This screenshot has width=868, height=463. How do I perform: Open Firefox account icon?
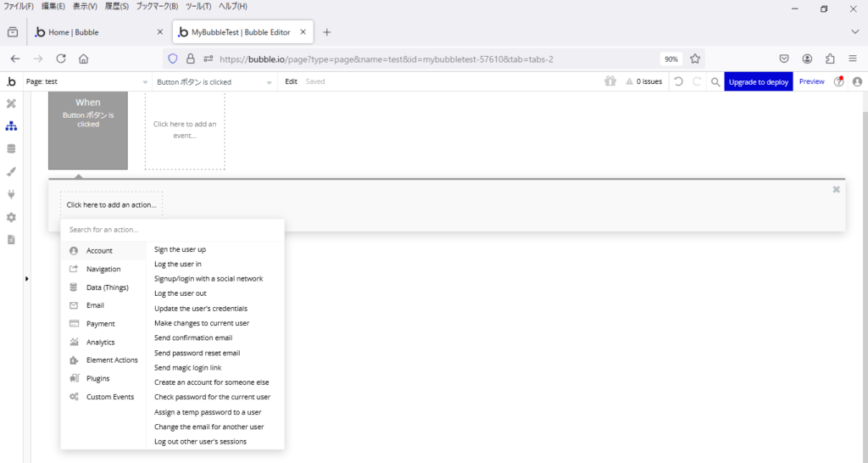tap(807, 59)
